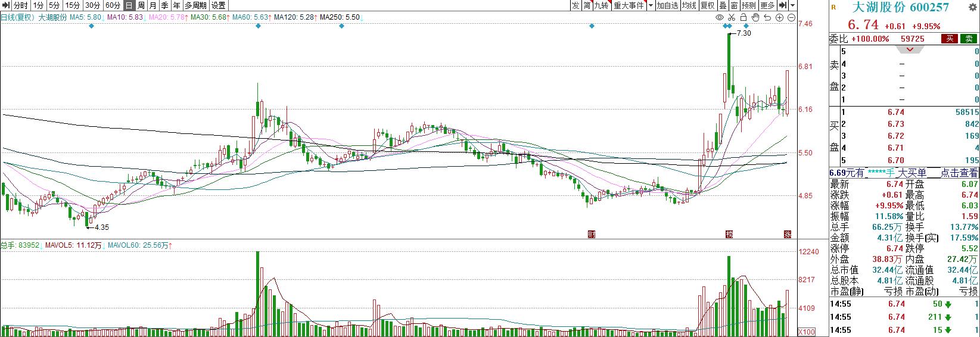Open the 多周期 multi-period view

click(x=195, y=5)
